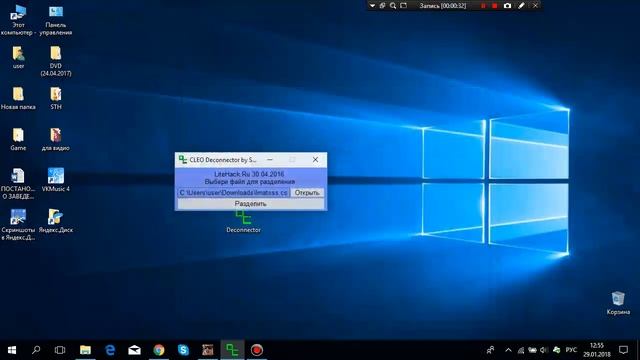Open the Windows Start menu
Image resolution: width=640 pixels, height=360 pixels.
[x=12, y=350]
